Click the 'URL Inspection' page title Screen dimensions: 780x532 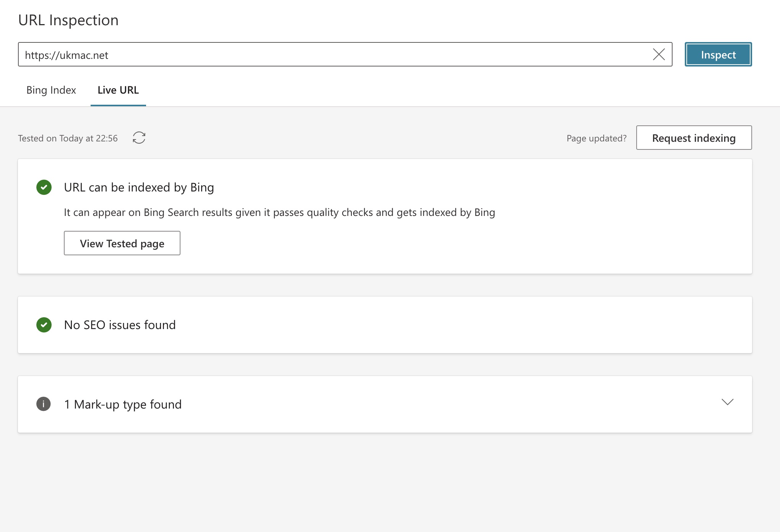(68, 20)
